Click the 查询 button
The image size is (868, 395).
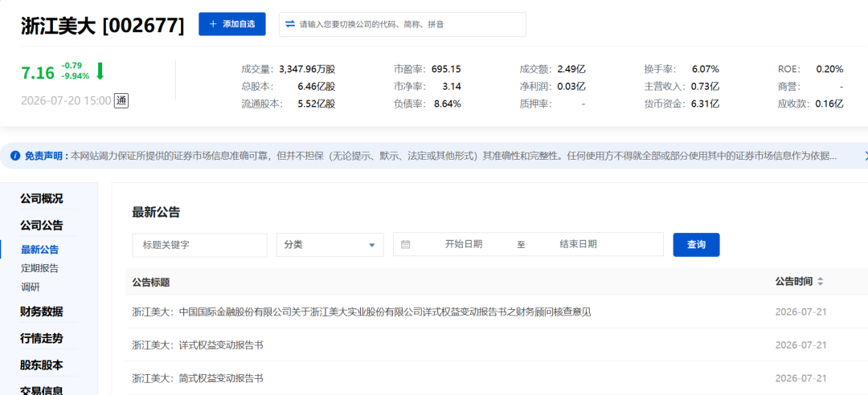click(696, 245)
